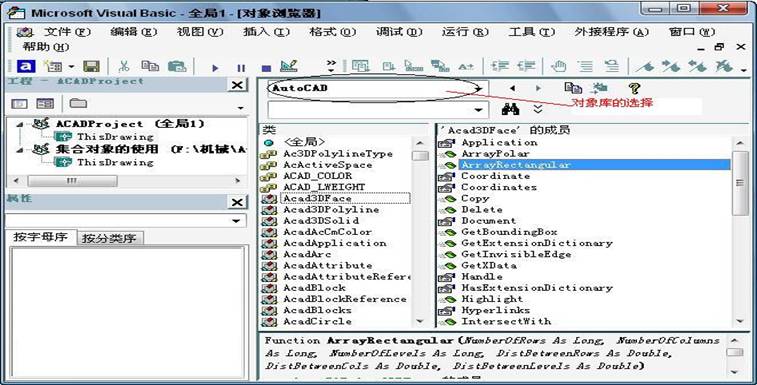Switch to the 按分类序 tab

pyautogui.click(x=109, y=238)
